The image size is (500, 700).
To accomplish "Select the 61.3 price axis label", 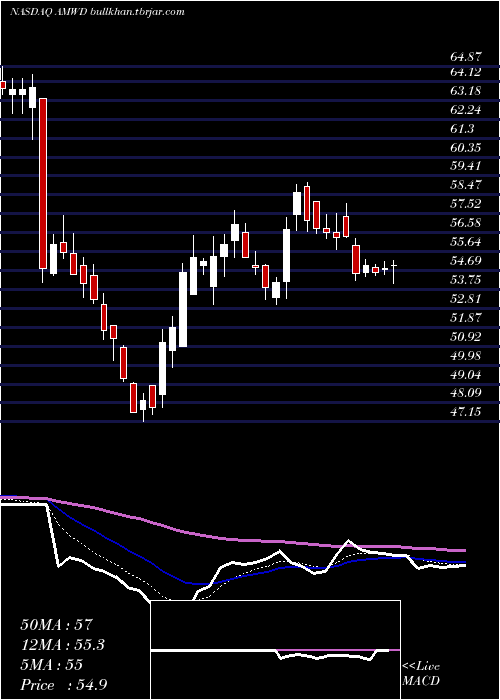I will pos(462,129).
